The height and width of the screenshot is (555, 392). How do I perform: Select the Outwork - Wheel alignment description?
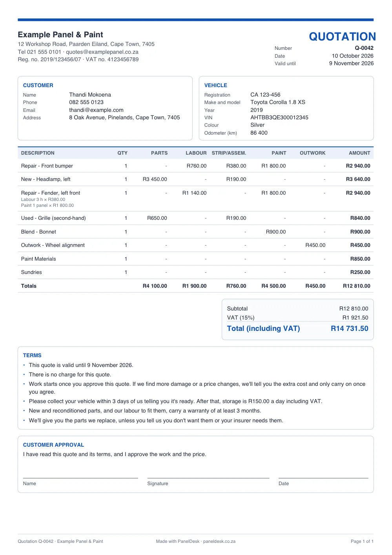[x=53, y=245]
